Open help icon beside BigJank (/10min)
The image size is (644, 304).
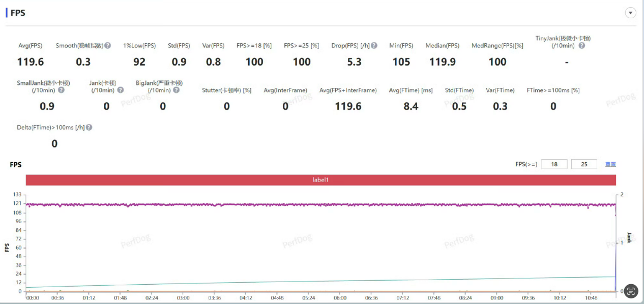[176, 90]
